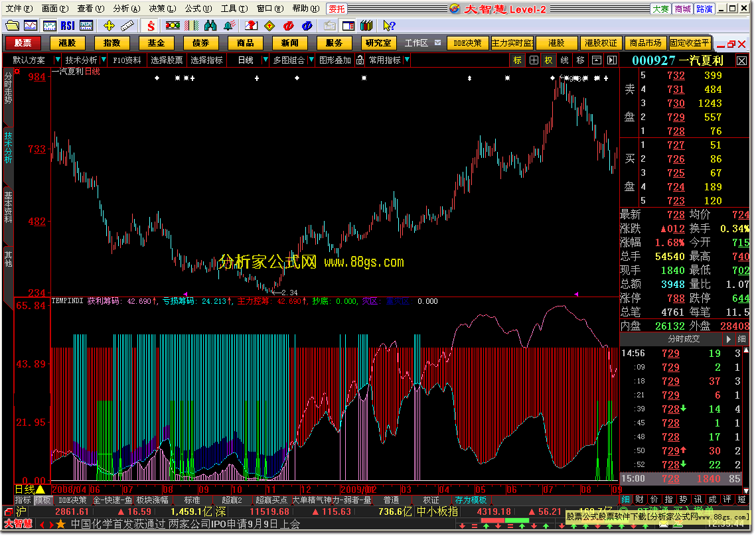Click the F10资料 button
Image resolution: width=756 pixels, height=536 pixels.
pos(127,60)
